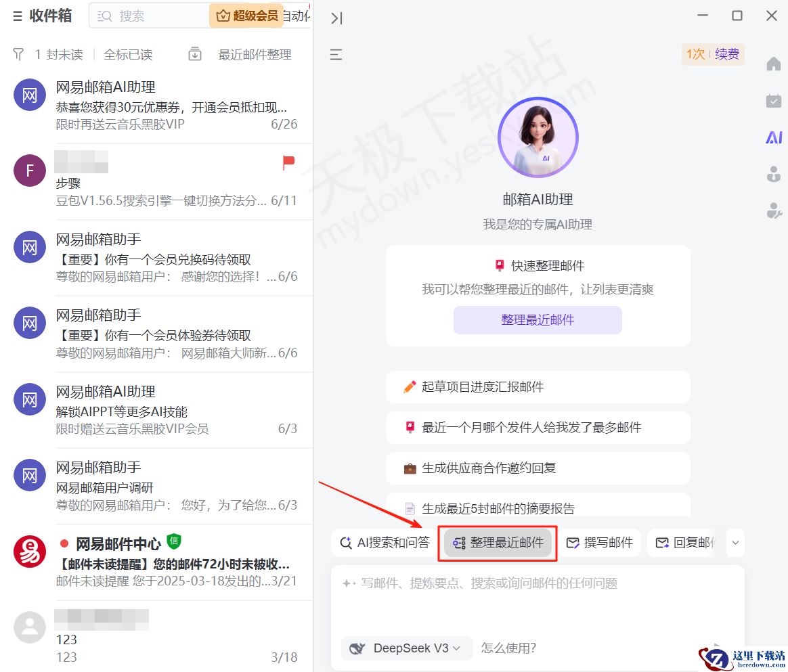The image size is (788, 672).
Task: Open the person-with-pen icon in sidebar
Action: tap(774, 210)
